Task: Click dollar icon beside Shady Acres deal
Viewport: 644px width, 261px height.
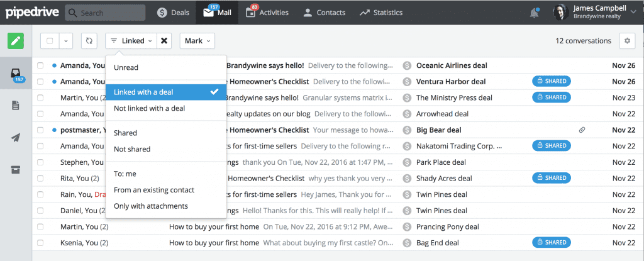Action: point(407,179)
